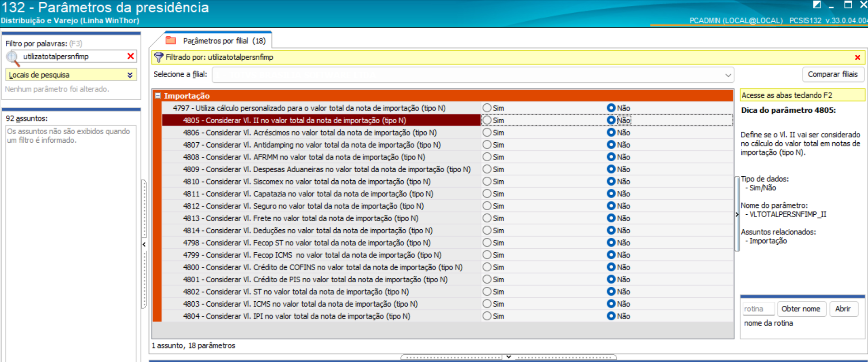Focus the 'rotina' input field
The image size is (868, 362).
coord(758,309)
